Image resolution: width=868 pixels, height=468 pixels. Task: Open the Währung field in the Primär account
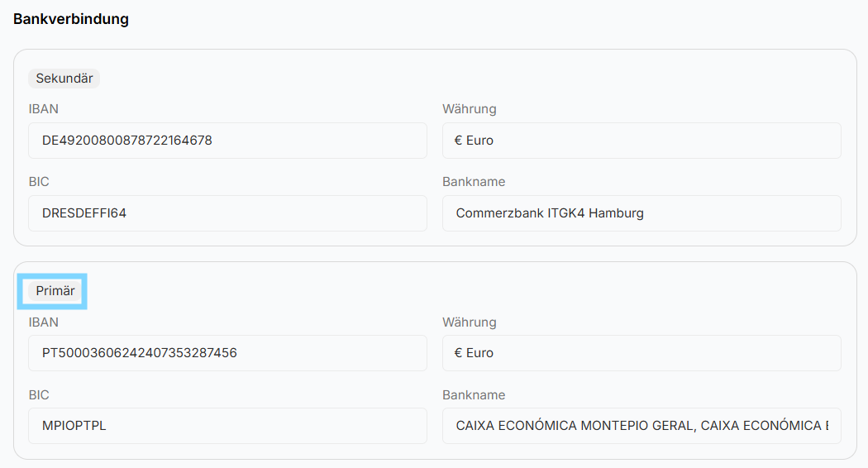(x=641, y=353)
